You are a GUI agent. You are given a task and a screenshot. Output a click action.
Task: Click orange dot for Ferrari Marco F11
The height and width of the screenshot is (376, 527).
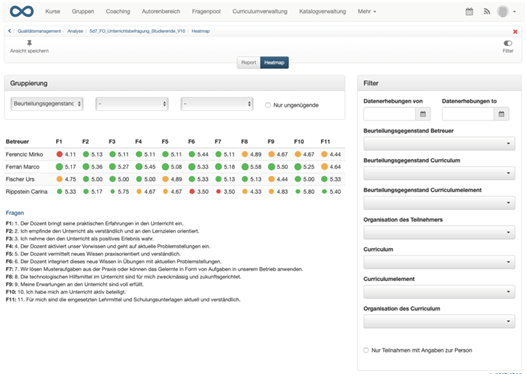(324, 167)
